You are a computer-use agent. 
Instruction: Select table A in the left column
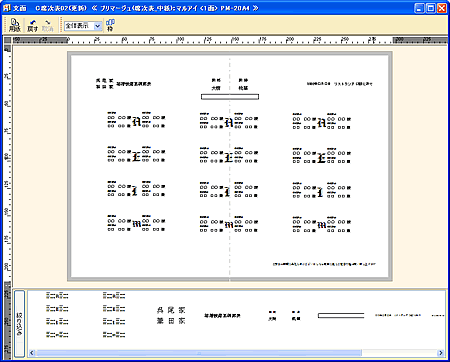click(x=136, y=120)
